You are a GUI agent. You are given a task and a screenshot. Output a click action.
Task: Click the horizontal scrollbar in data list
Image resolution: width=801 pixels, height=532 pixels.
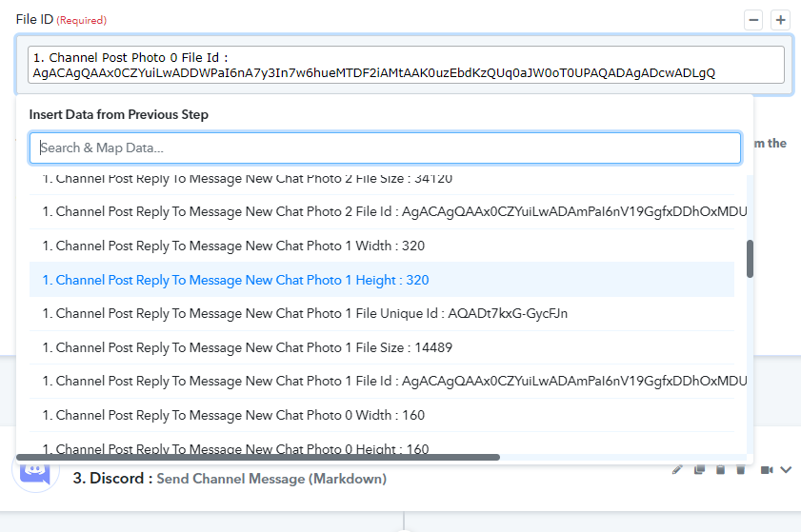258,458
